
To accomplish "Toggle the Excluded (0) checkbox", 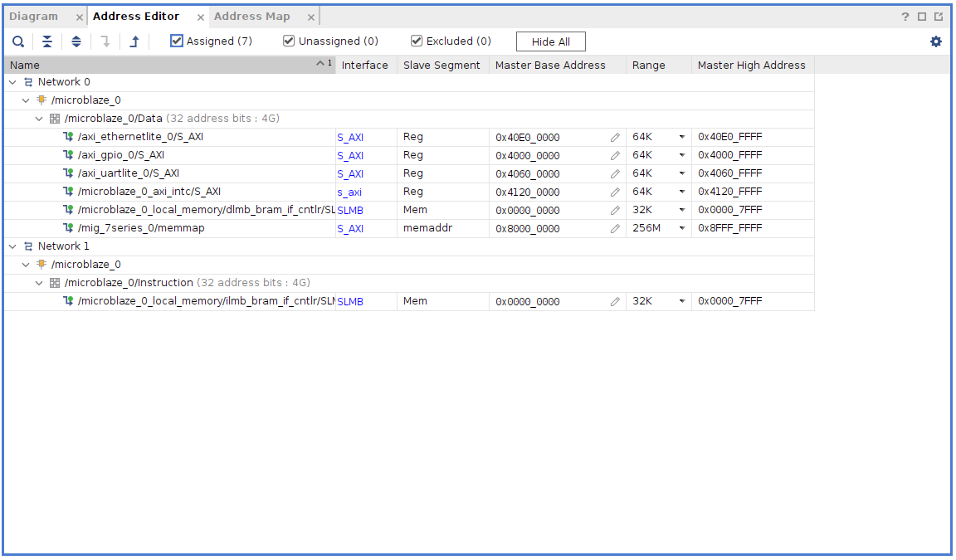I will coord(417,41).
